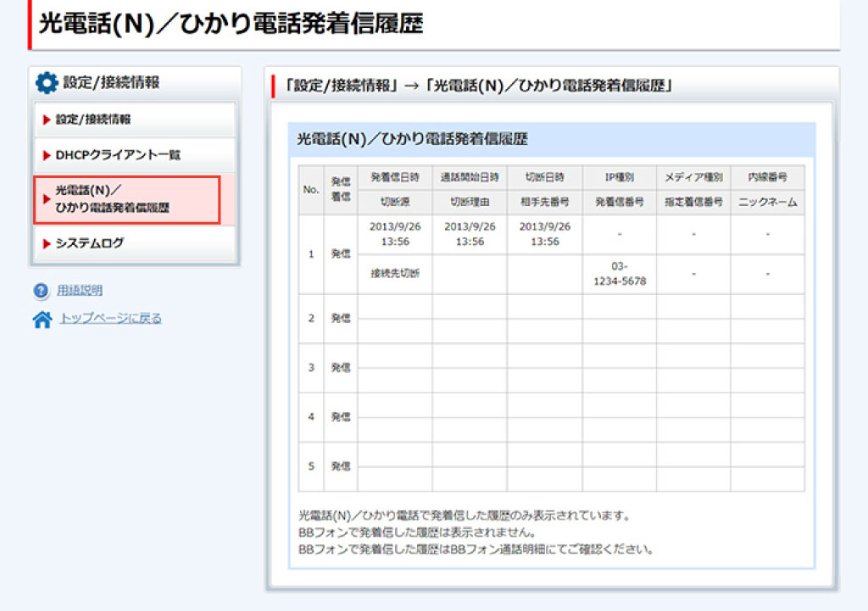Open the 用語説明 link
The image size is (868, 611).
tap(80, 291)
